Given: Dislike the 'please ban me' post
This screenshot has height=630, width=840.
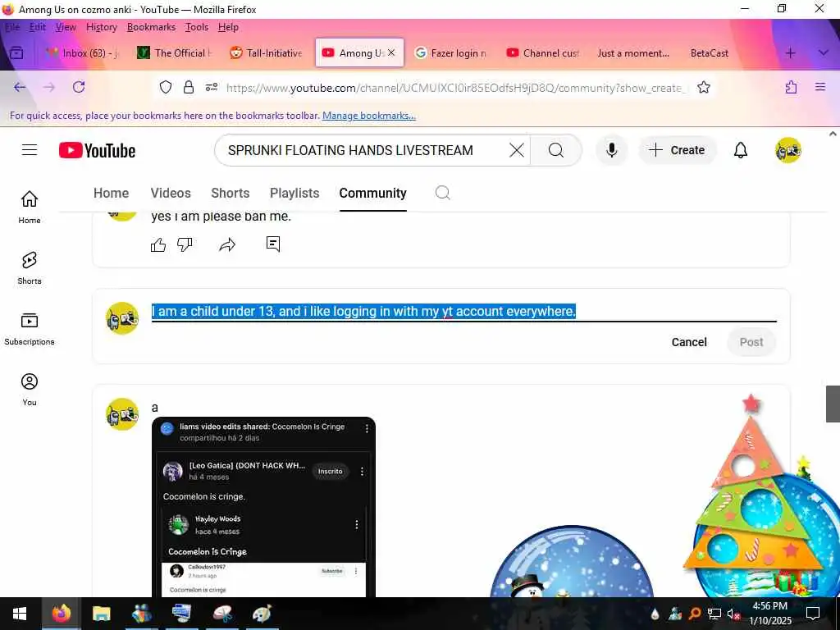Looking at the screenshot, I should pos(185,244).
